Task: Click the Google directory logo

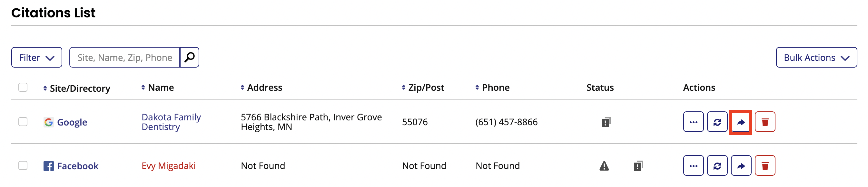Action: [49, 122]
